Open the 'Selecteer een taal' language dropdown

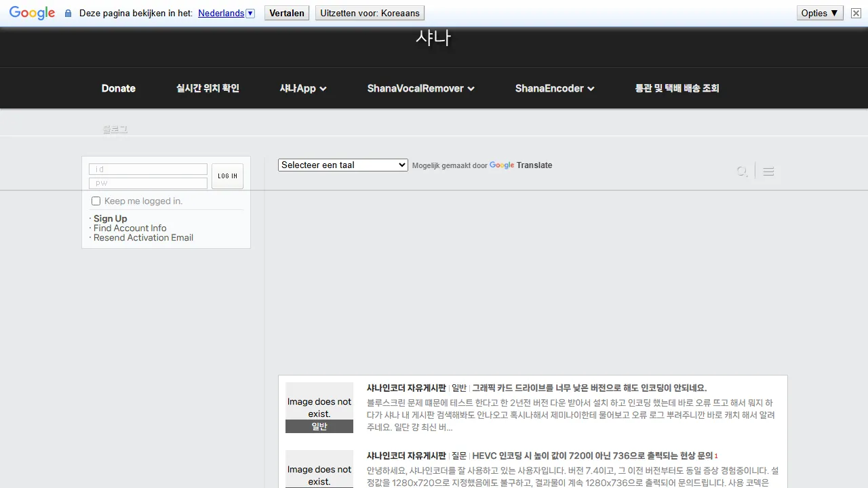point(342,165)
